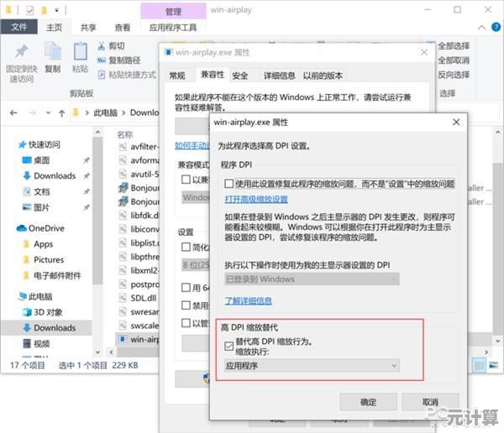
Task: Open File (文件) menu
Action: point(19,27)
